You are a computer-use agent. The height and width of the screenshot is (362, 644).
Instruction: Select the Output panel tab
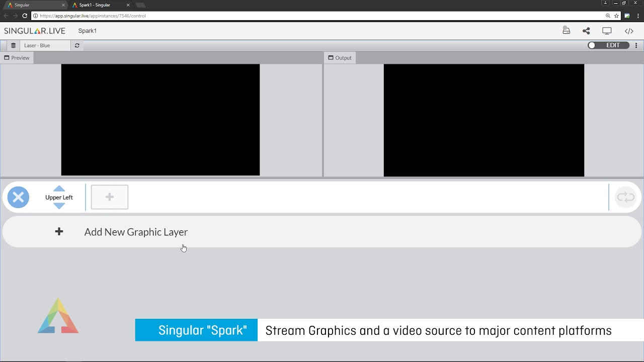coord(340,58)
